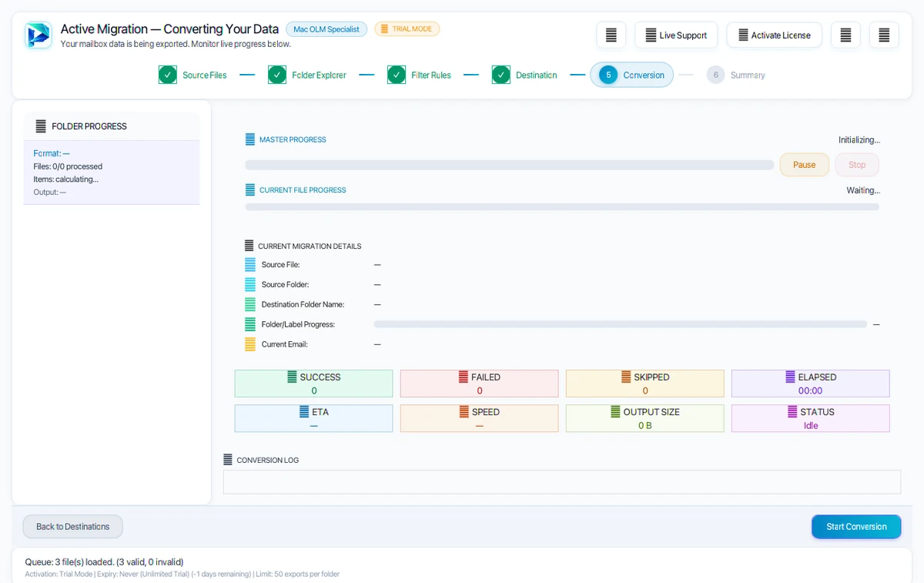The height and width of the screenshot is (583, 924).
Task: Go to the Folder Explorer step
Action: tap(306, 75)
